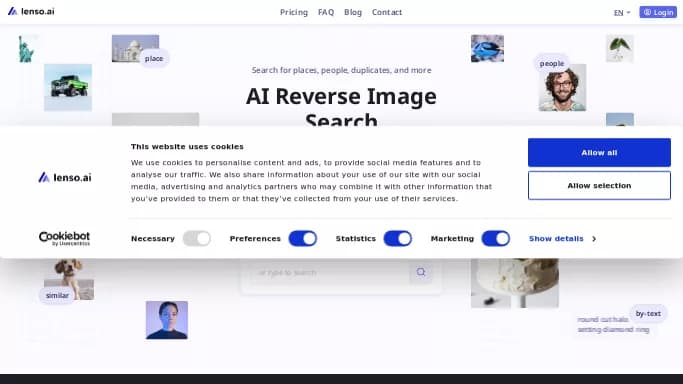Select the Taj Mahal thumbnail
Image resolution: width=683 pixels, height=384 pixels.
point(135,48)
